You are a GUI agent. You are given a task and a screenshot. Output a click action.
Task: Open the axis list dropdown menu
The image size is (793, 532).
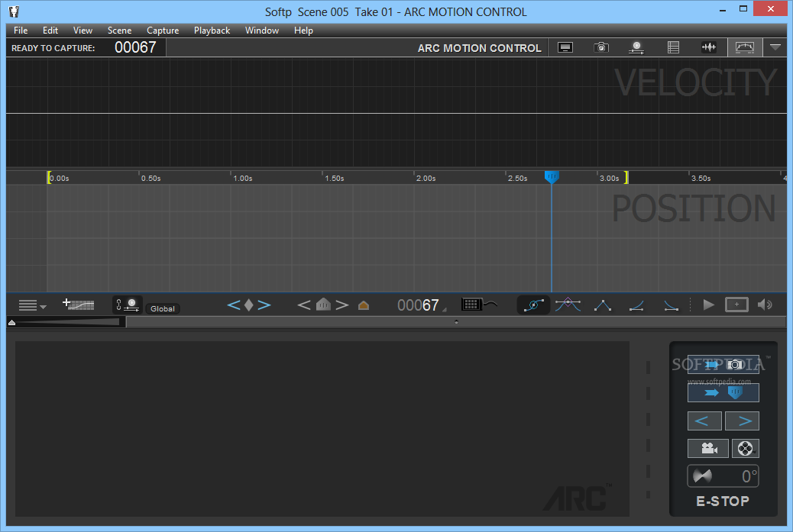pyautogui.click(x=32, y=305)
